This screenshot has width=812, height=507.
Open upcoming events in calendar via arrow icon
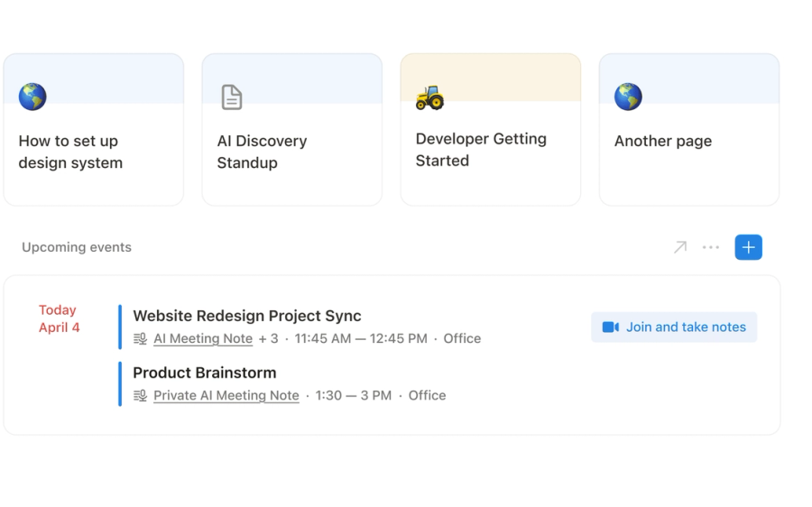[680, 247]
